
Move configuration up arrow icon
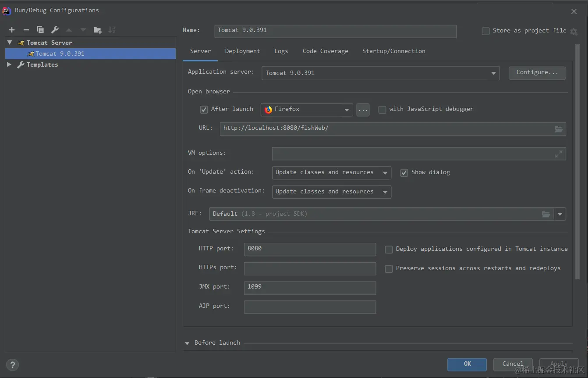coord(69,30)
